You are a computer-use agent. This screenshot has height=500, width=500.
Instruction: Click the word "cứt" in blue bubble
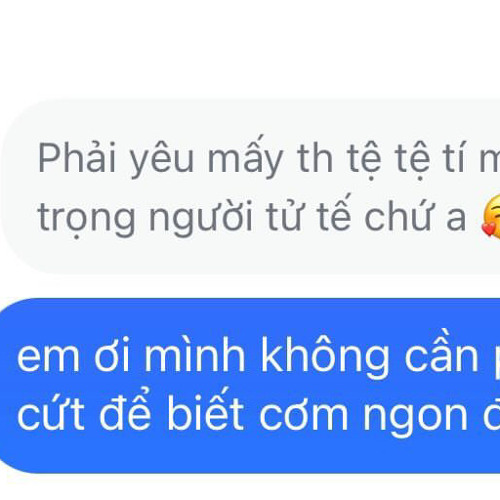[51, 413]
